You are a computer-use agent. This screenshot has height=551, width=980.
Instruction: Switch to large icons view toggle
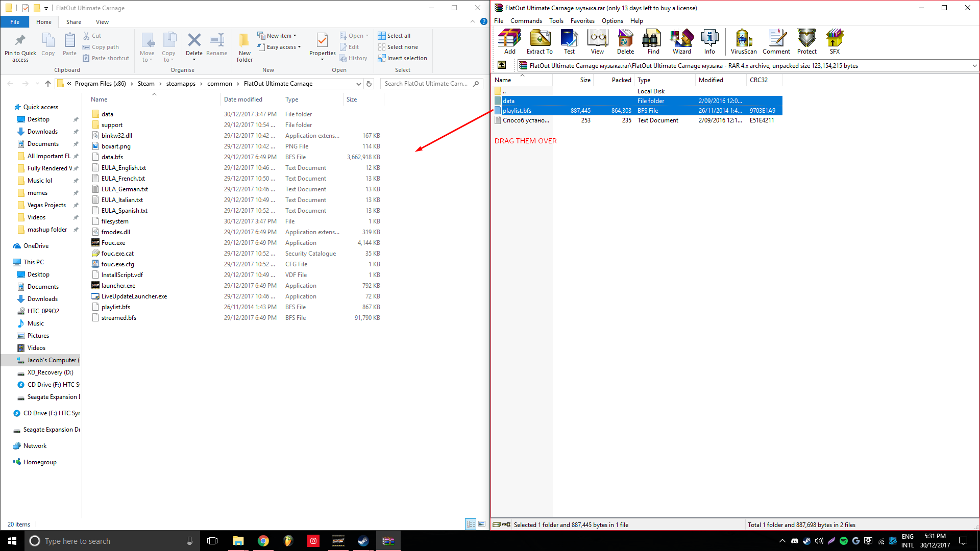pos(482,524)
